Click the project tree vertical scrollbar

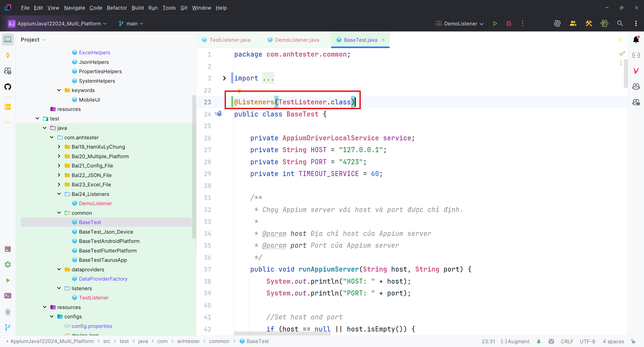pos(194,166)
